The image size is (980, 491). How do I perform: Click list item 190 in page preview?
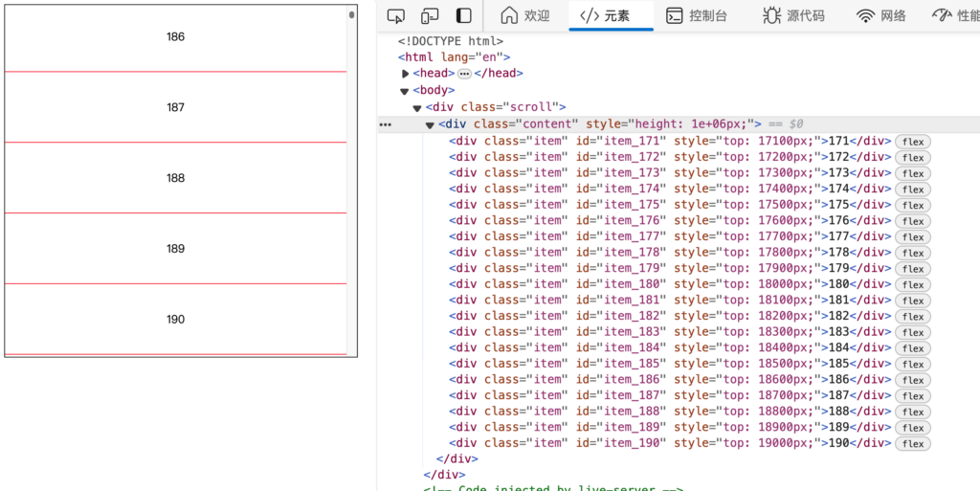click(x=176, y=320)
